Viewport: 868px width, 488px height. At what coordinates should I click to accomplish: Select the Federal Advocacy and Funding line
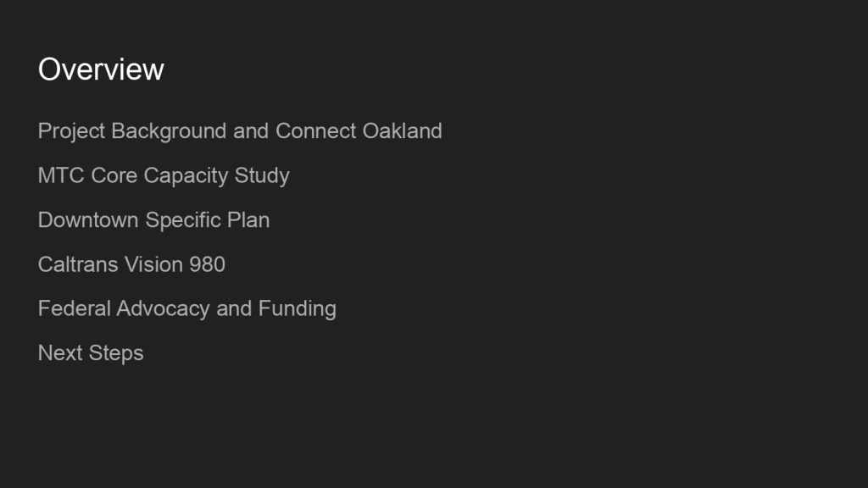[x=186, y=308]
